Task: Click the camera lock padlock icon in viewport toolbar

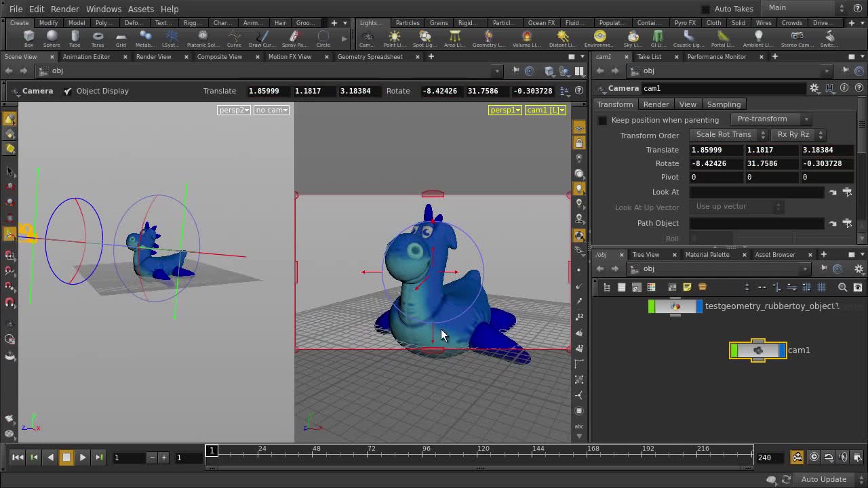Action: coord(579,143)
